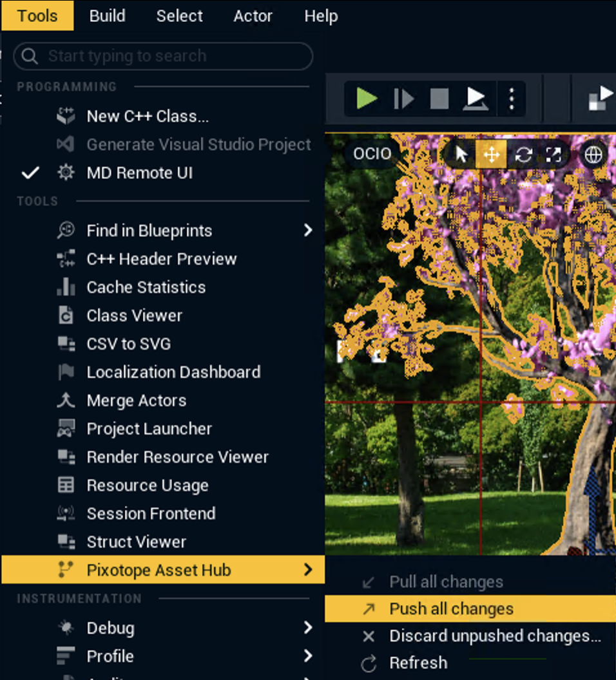
Task: Click the globe coordinate system icon
Action: click(x=593, y=155)
